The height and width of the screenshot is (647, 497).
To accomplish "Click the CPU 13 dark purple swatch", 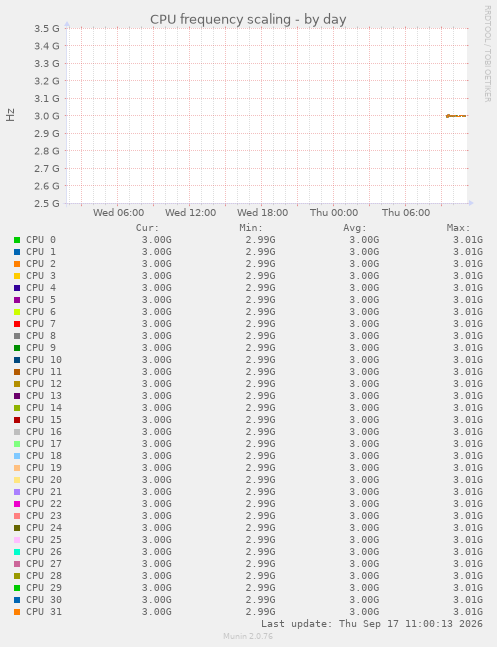I will click(x=17, y=396).
